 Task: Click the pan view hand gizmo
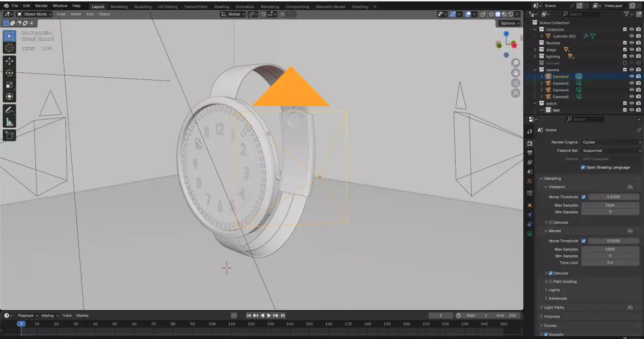pos(516,73)
